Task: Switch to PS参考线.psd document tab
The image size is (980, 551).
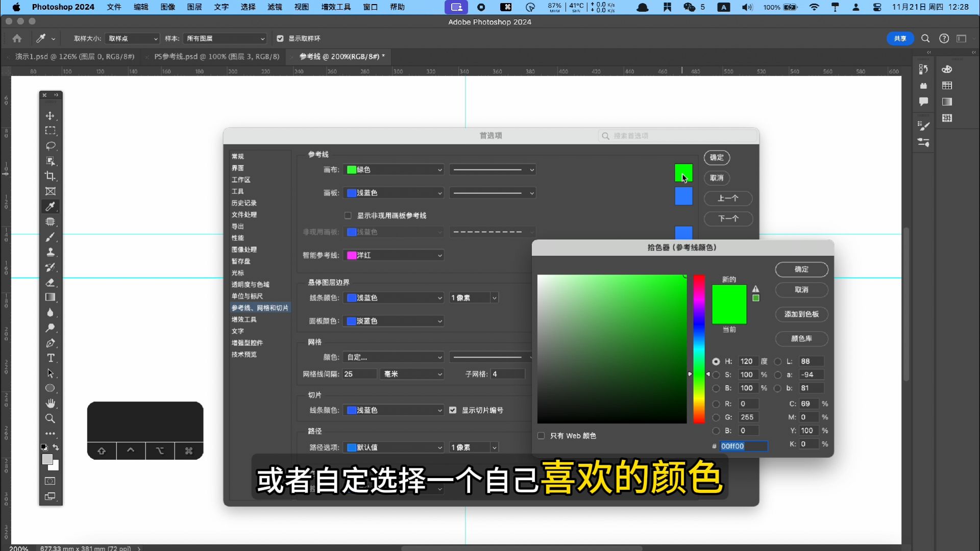Action: (217, 57)
